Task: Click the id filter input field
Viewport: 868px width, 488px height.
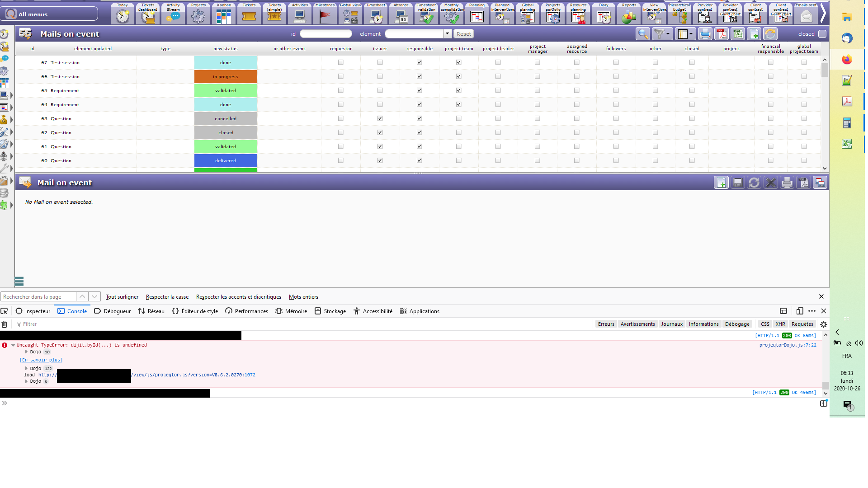Action: (x=325, y=34)
